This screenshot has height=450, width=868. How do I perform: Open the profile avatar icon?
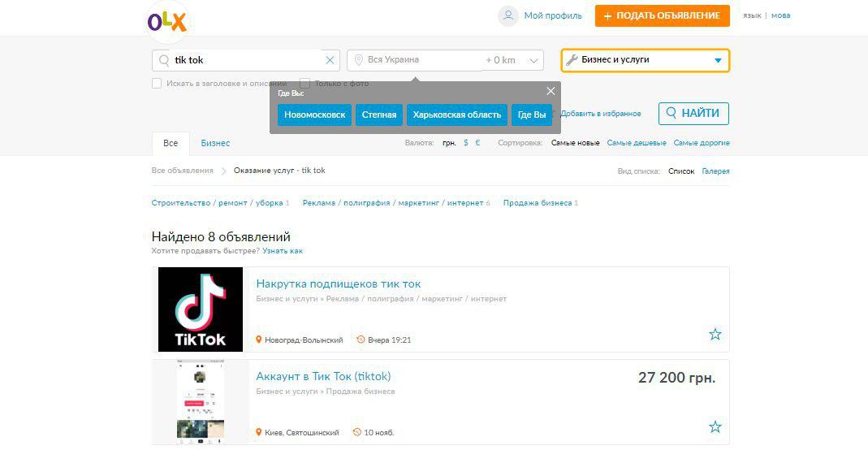pyautogui.click(x=508, y=15)
